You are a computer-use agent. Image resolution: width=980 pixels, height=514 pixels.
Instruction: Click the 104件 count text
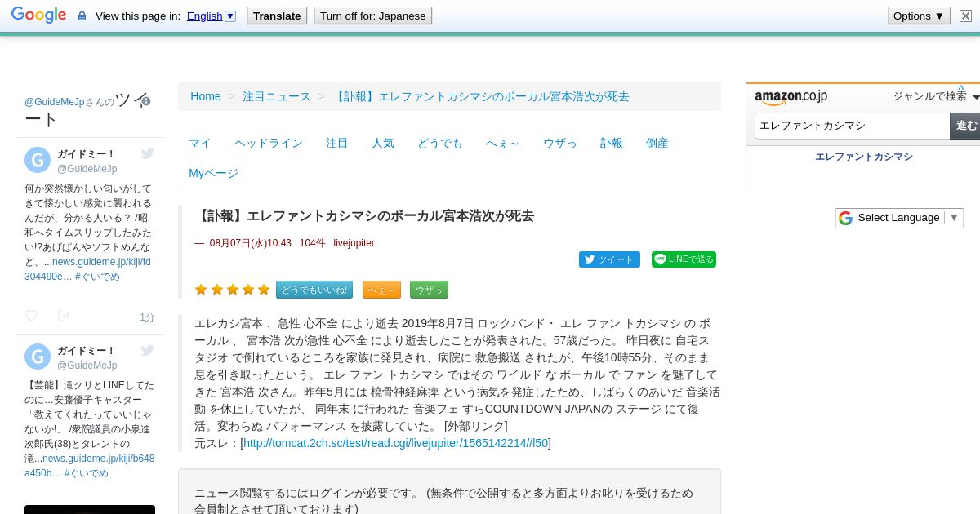coord(312,243)
